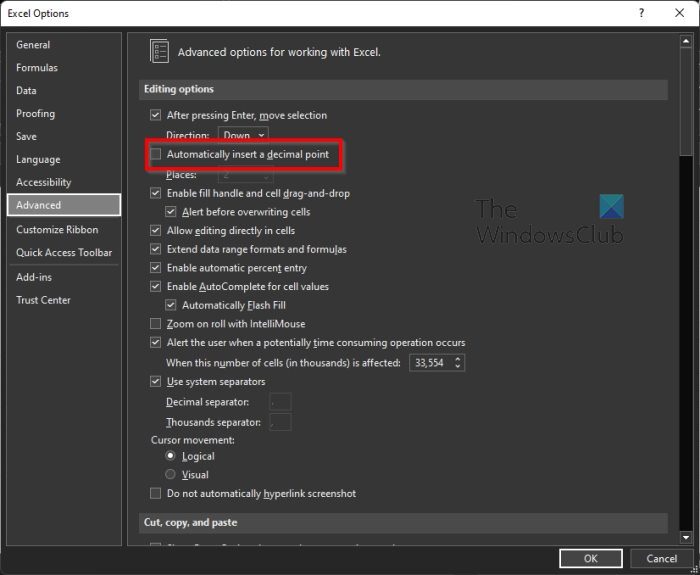Click the 'Editing options' section header

[x=404, y=89]
